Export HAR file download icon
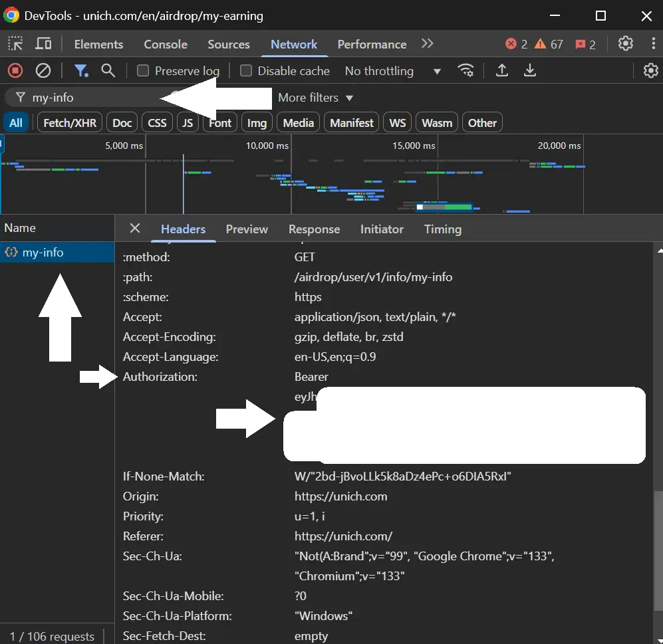Viewport: 663px width, 644px height. (530, 70)
